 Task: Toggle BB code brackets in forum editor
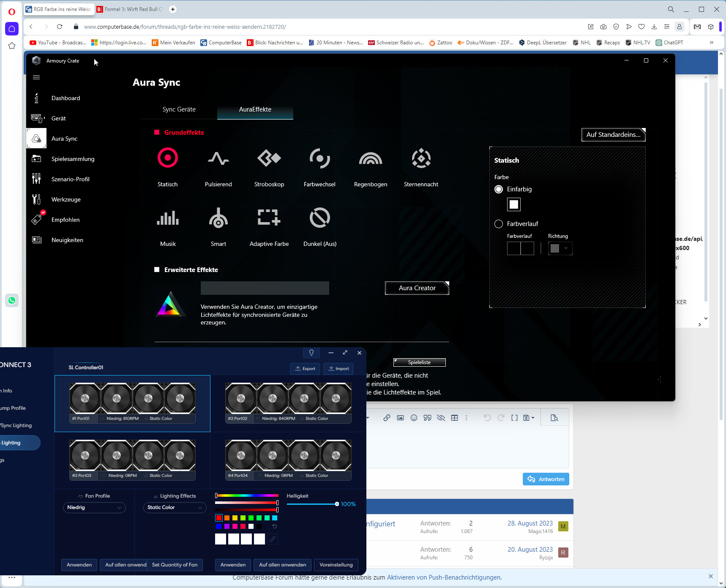514,418
